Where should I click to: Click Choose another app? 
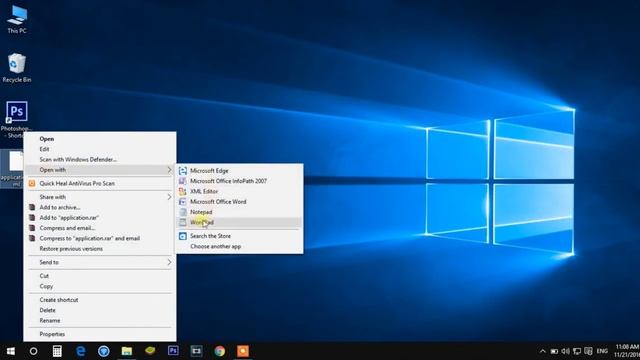coord(239,247)
